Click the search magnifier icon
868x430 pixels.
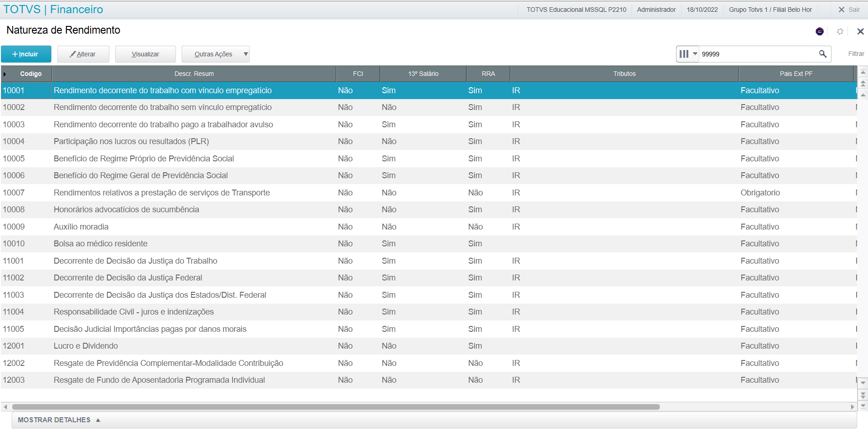point(823,54)
